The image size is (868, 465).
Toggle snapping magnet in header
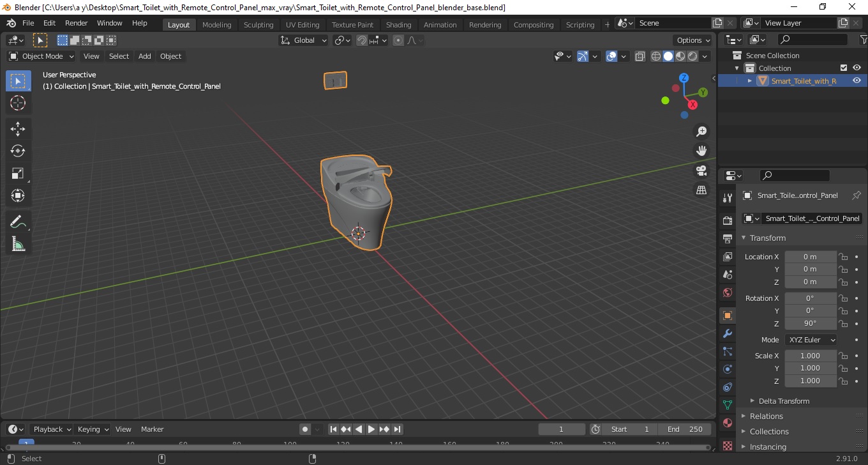(x=362, y=40)
